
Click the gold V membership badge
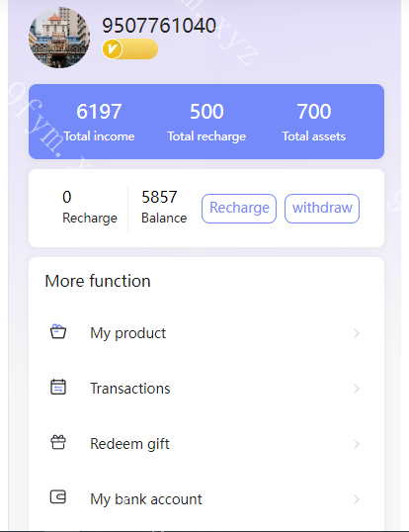pos(130,48)
